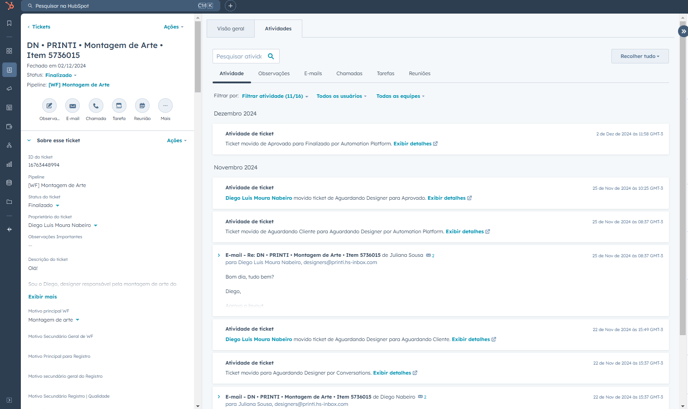Click the Chamada phone icon button

click(96, 105)
